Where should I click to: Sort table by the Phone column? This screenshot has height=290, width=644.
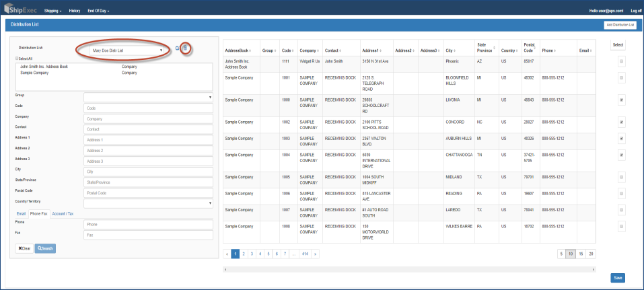pyautogui.click(x=549, y=50)
